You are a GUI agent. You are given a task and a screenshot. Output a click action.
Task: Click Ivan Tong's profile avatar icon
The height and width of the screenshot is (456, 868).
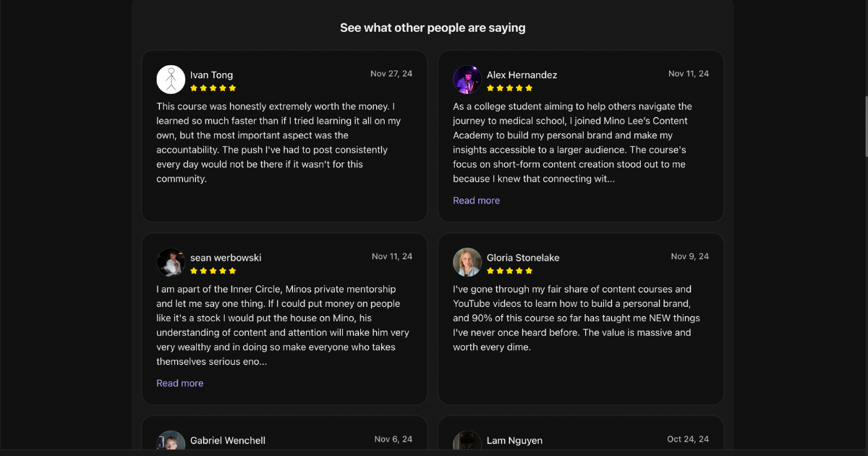click(171, 79)
